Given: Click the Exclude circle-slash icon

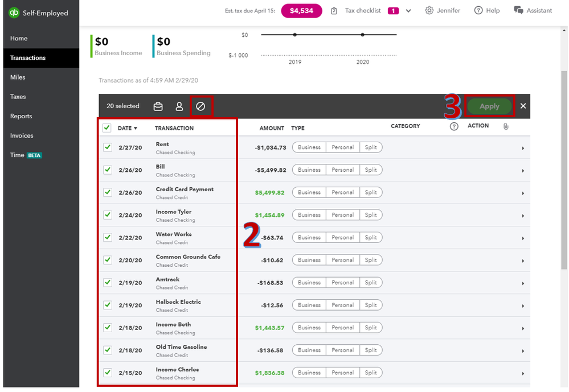Looking at the screenshot, I should tap(200, 106).
